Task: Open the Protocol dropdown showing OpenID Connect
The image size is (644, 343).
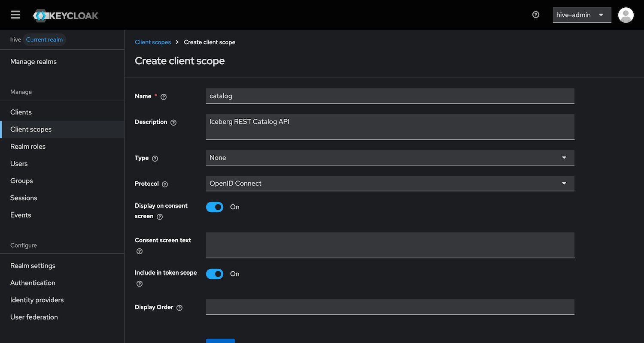Action: pos(390,184)
